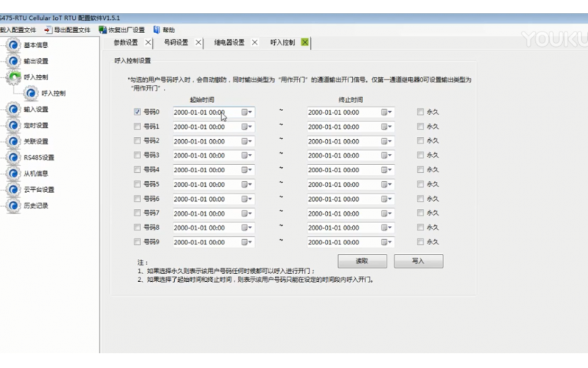Open 号码8 end time calendar dropdown
588x368 pixels.
[387, 227]
